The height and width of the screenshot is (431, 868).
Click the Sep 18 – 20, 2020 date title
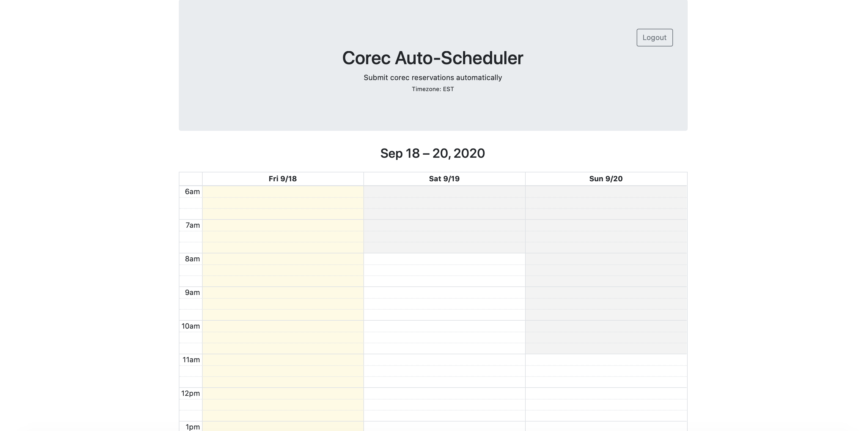(x=432, y=153)
